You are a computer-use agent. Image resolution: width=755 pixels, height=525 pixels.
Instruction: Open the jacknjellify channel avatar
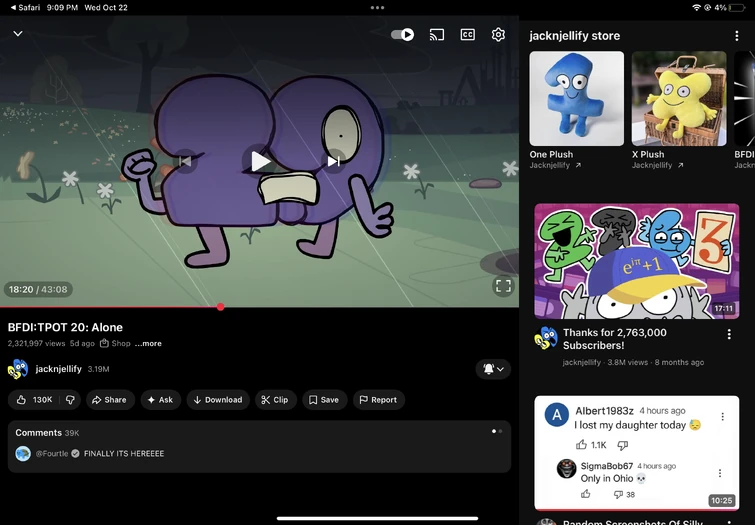tap(18, 369)
